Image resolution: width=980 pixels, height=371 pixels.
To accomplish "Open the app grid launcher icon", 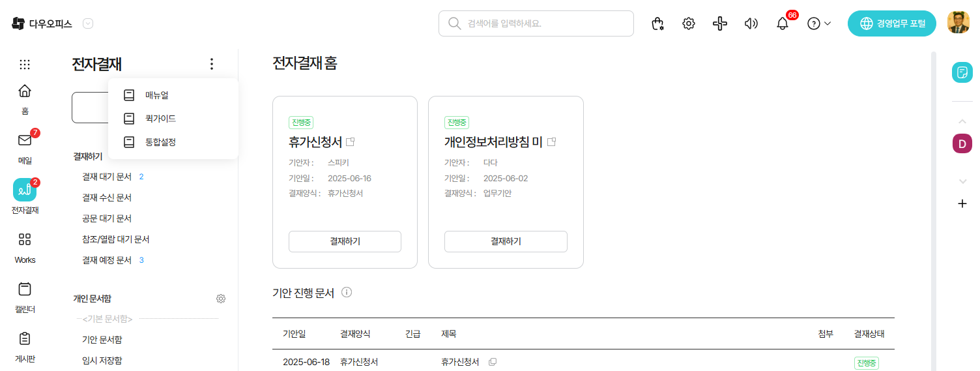I will (x=25, y=65).
